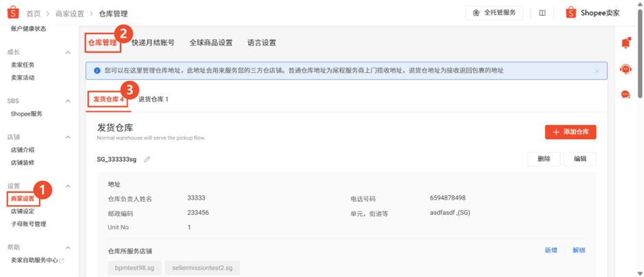Close the blue info banner
644x277 pixels.
pos(597,71)
